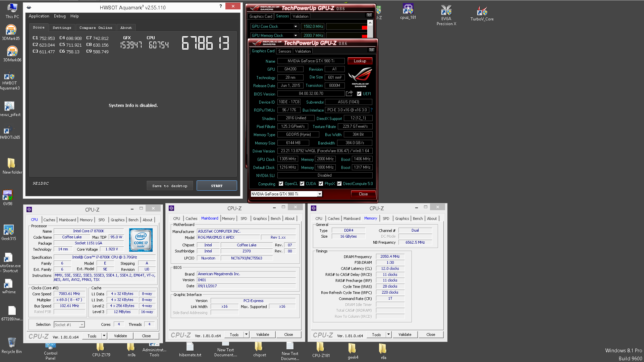
Task: Open the New folder on the desktop
Action: pyautogui.click(x=12, y=166)
